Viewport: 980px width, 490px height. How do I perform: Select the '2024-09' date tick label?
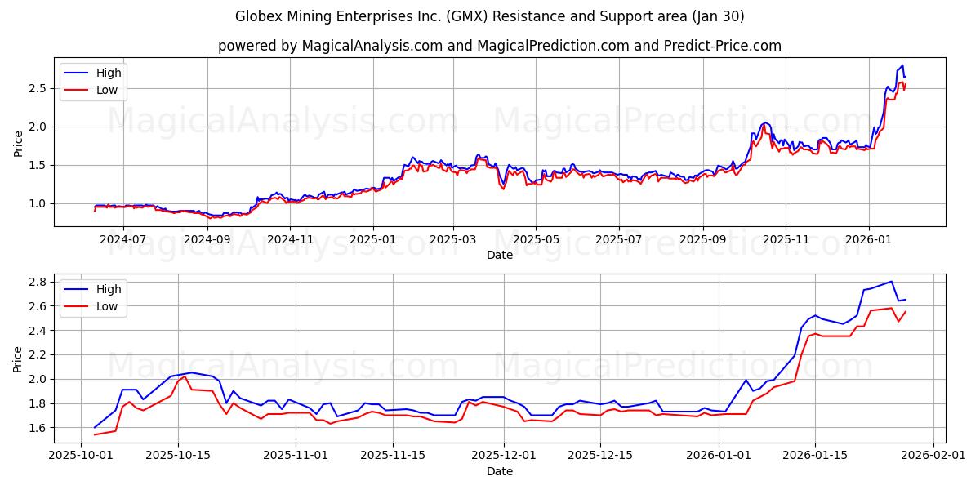[x=207, y=240]
